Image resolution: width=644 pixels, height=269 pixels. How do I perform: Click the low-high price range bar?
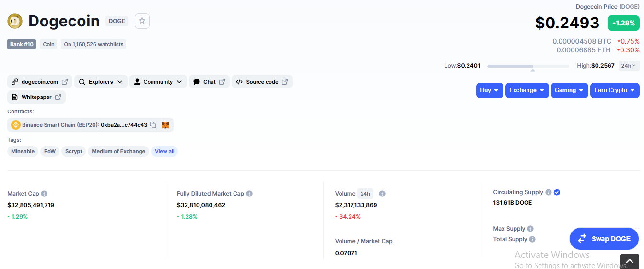pyautogui.click(x=528, y=66)
